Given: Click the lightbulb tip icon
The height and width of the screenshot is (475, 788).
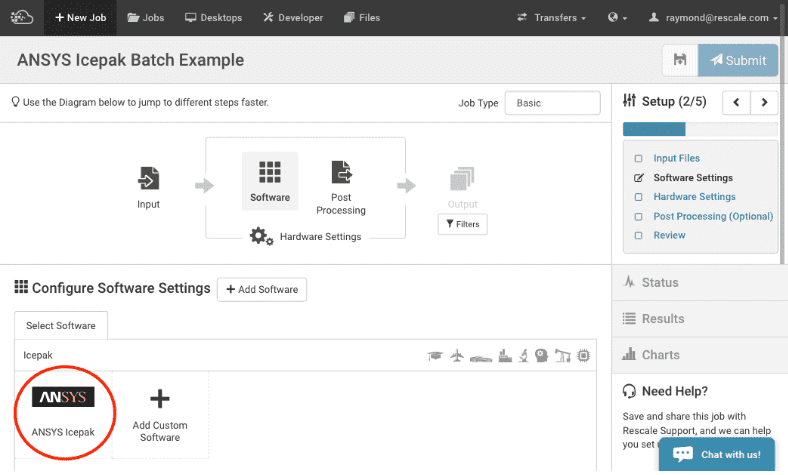Looking at the screenshot, I should (x=16, y=102).
